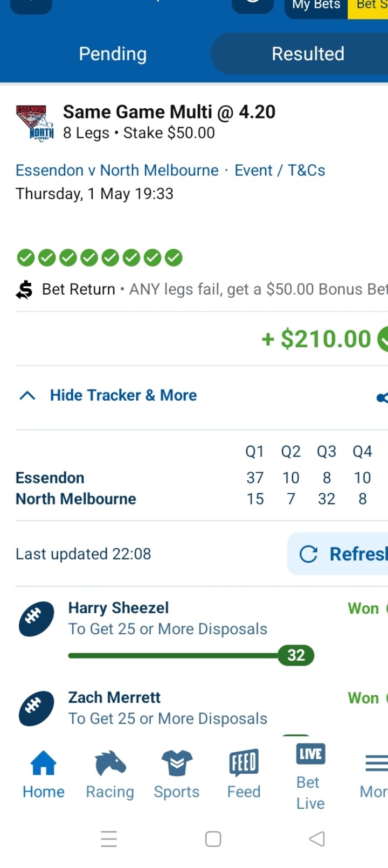Tap the first green leg checkmark
Image resolution: width=388 pixels, height=868 pixels.
[25, 258]
